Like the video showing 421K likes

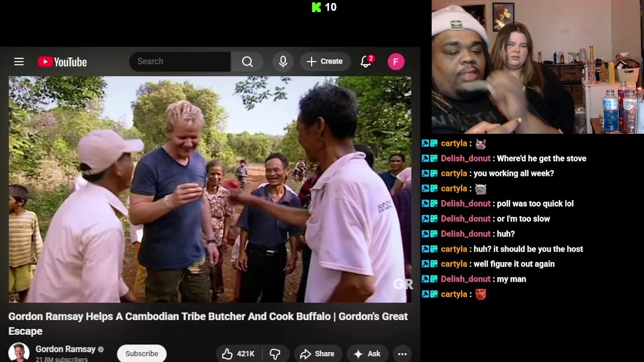(x=238, y=354)
